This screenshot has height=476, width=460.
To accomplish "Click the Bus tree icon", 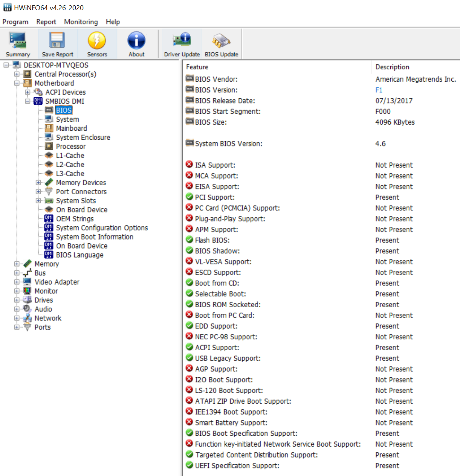I will point(28,273).
